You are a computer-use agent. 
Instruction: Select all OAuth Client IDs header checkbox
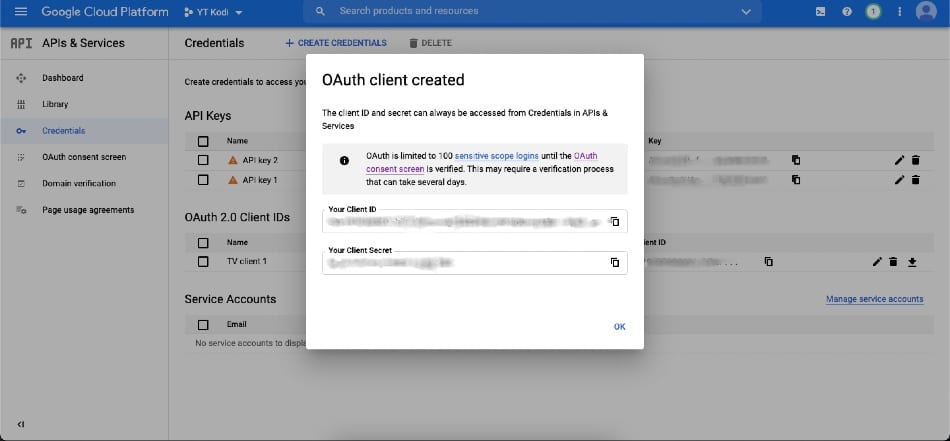click(x=203, y=242)
